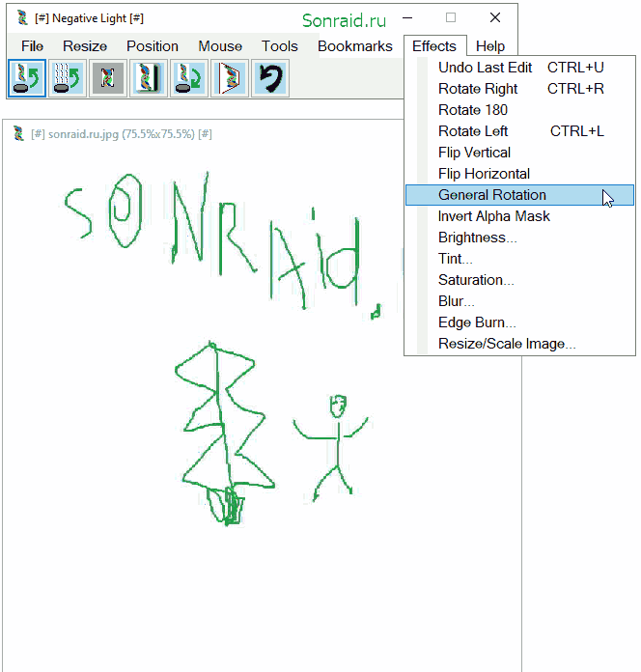
Task: Open Resize/Scale Image... dialog
Action: coord(519,344)
